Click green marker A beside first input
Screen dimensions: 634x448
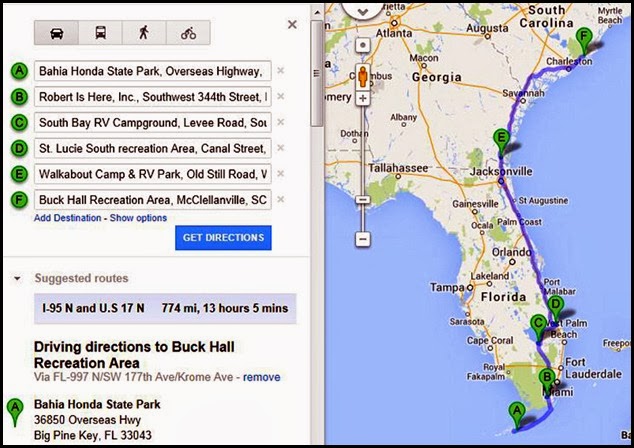(19, 71)
